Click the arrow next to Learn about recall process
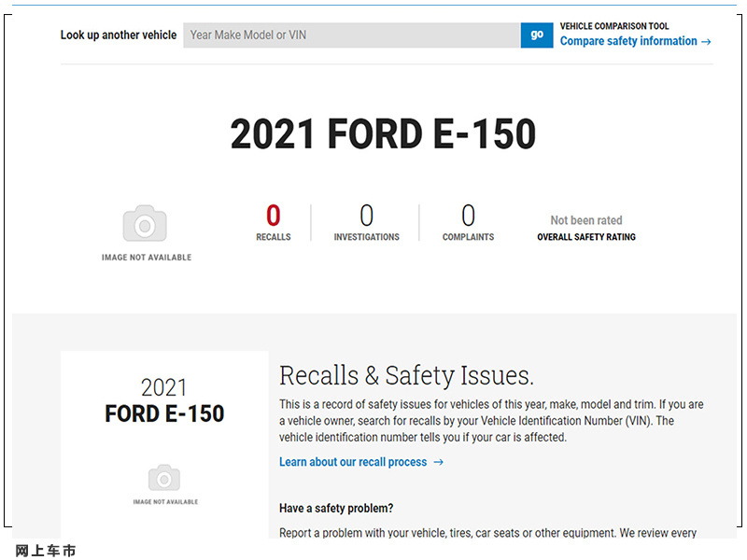This screenshot has height=560, width=747. pos(438,462)
